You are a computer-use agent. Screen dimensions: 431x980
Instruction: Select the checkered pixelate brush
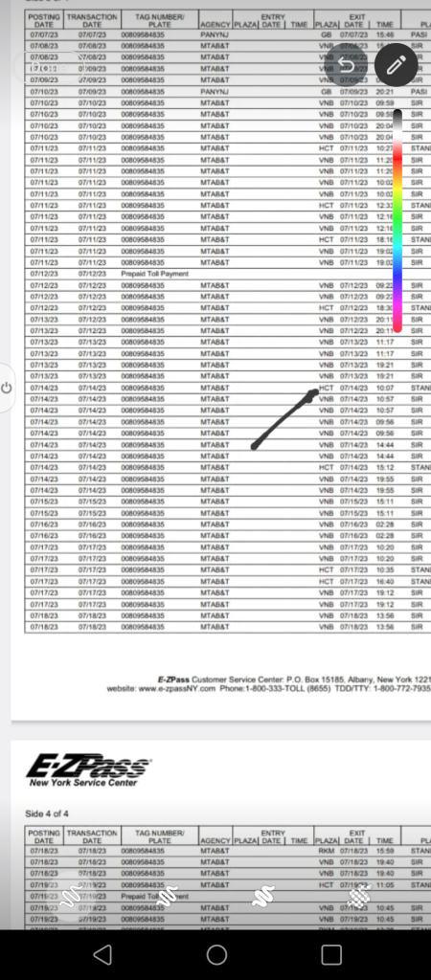pos(362,896)
